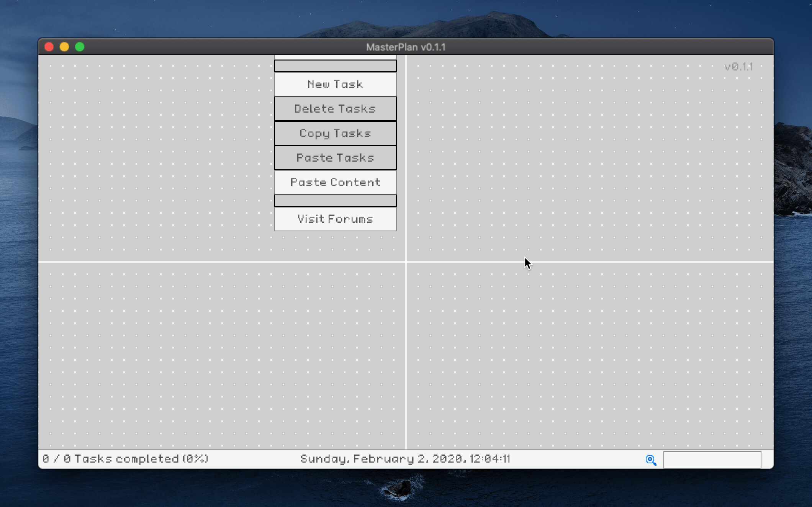Choose Paste Tasks from the menu
The width and height of the screenshot is (812, 507).
(x=335, y=158)
